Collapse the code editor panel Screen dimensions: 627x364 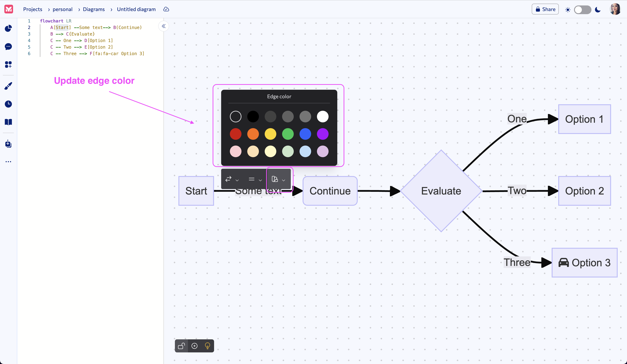point(163,26)
